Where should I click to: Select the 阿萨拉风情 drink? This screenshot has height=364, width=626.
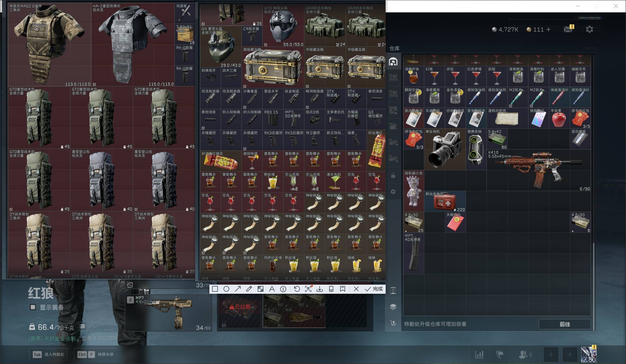coord(273,265)
